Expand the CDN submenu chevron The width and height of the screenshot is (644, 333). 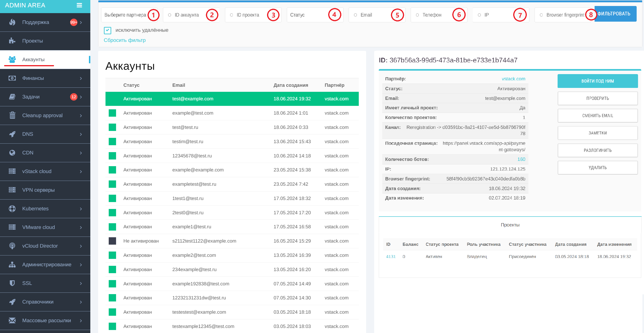click(x=81, y=153)
